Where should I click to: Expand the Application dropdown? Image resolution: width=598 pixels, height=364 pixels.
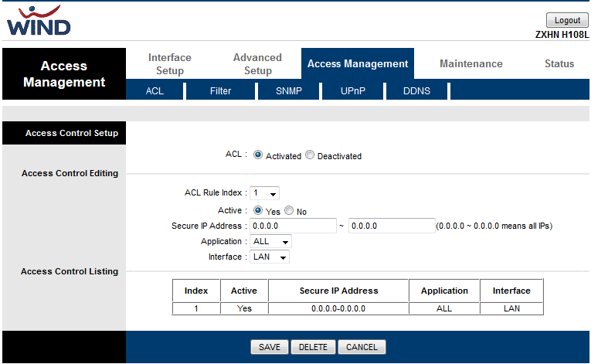tap(270, 242)
